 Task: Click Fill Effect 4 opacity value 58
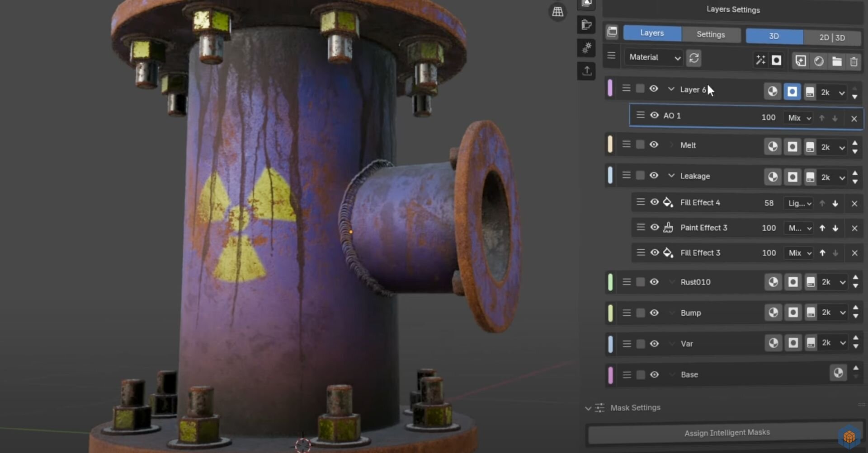tap(769, 203)
